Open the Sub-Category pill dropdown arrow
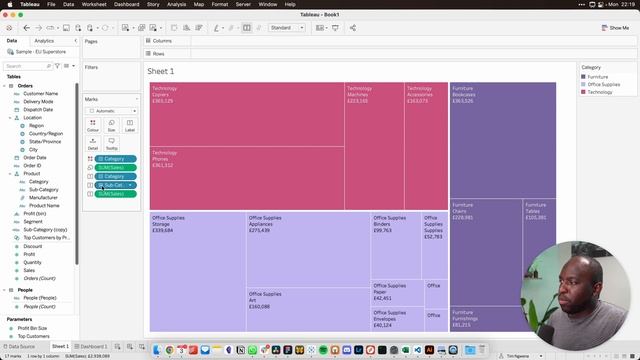Viewport: 640px width, 360px height. (130, 185)
